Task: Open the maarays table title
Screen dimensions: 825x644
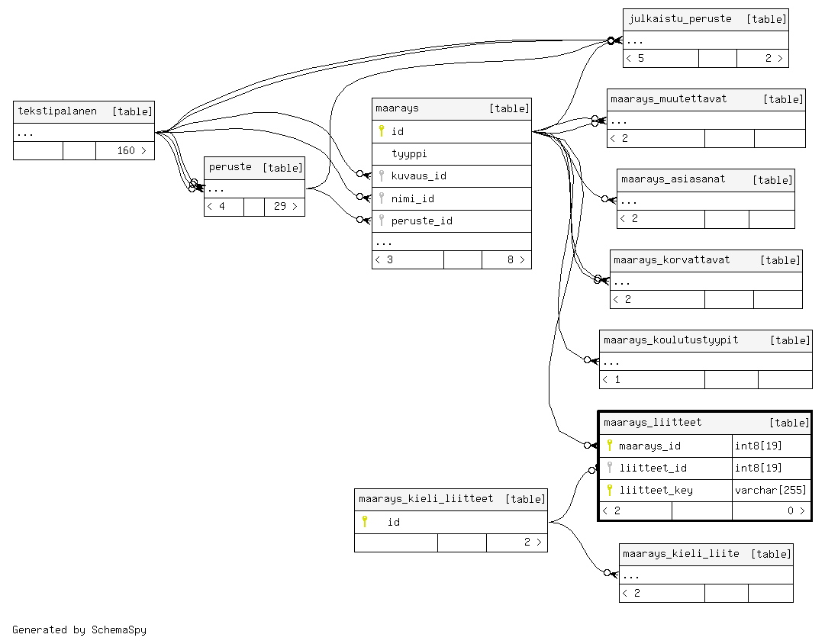Action: click(398, 108)
